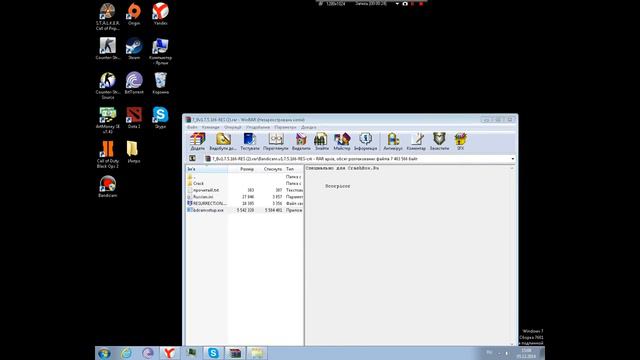Open the Operations (Операції) menu
The image size is (640, 360).
(233, 127)
